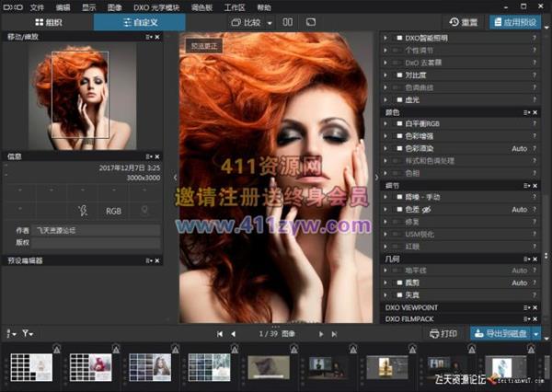This screenshot has width=552, height=392.
Task: Click the side-by-side view icon
Action: point(288,21)
